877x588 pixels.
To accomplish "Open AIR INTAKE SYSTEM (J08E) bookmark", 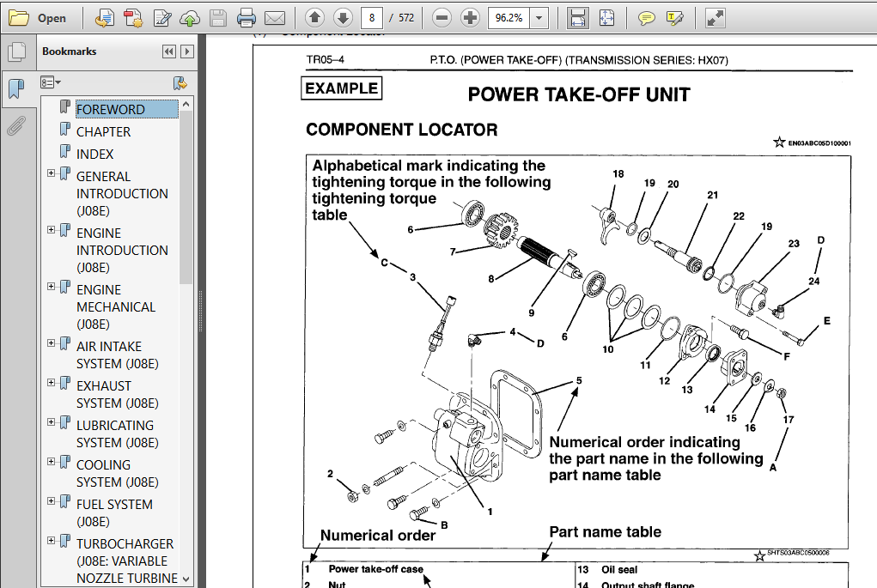I will pyautogui.click(x=118, y=355).
